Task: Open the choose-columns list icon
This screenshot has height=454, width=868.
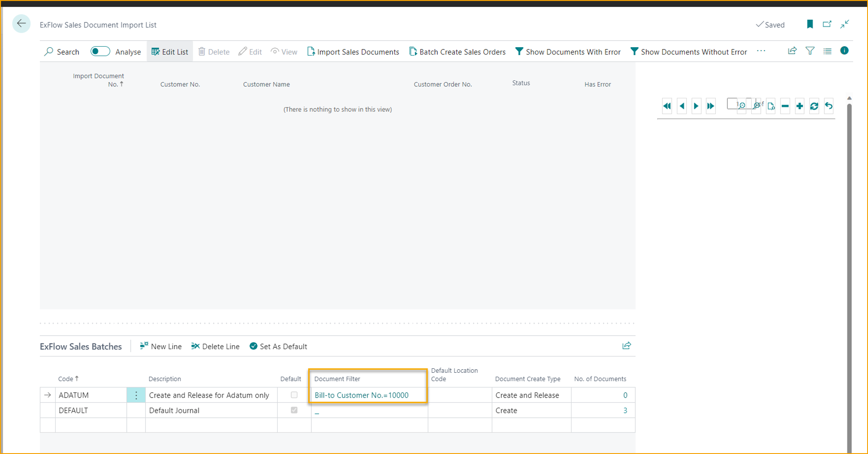Action: (x=827, y=51)
